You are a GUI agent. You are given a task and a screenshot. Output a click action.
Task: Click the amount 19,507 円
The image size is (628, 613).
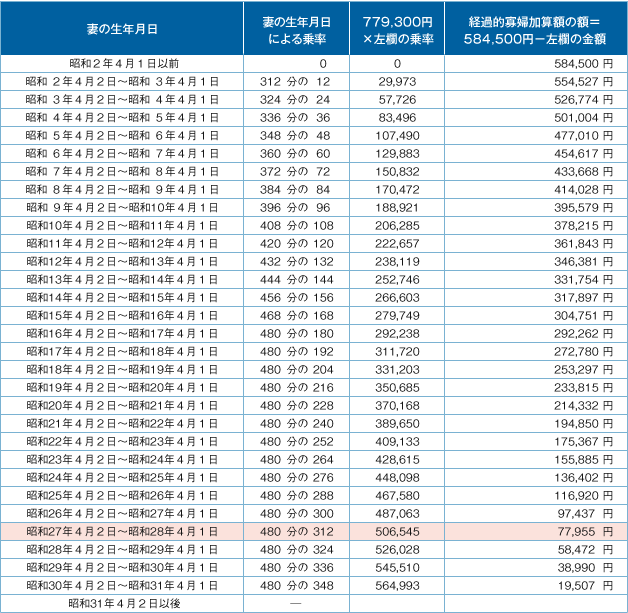pos(585,586)
